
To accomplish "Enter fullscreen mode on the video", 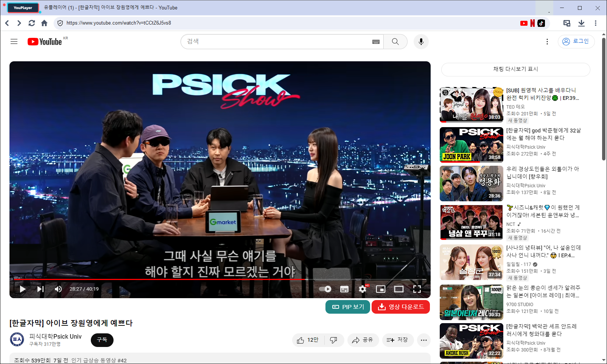I will 417,289.
